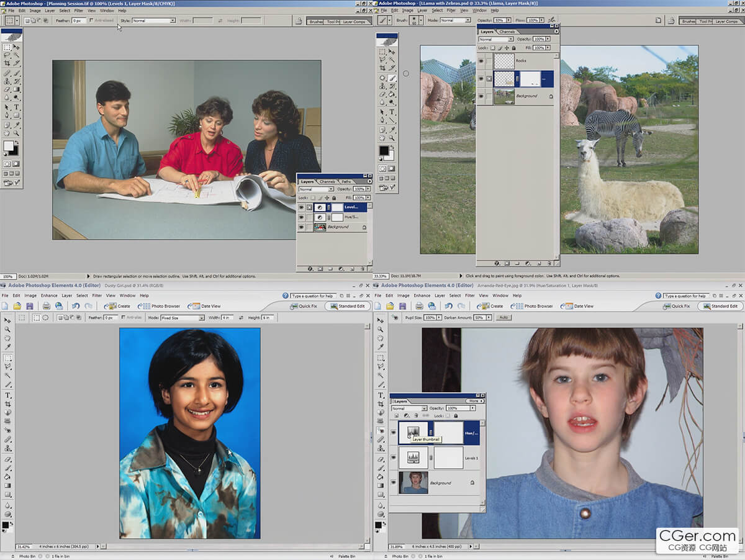
Task: Toggle Hue/Saturation layer eye in Amanda window
Action: tap(394, 432)
